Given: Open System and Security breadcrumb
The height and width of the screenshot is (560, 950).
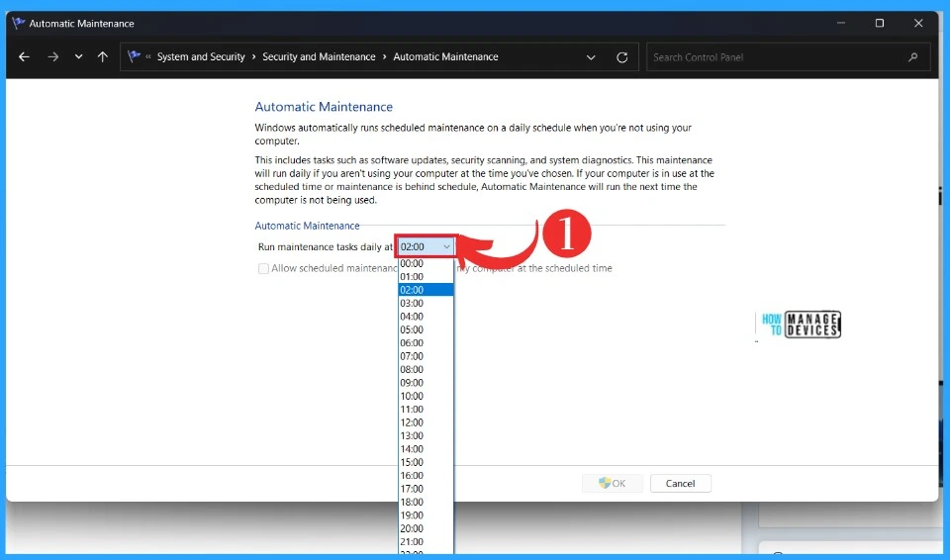Looking at the screenshot, I should tap(201, 57).
